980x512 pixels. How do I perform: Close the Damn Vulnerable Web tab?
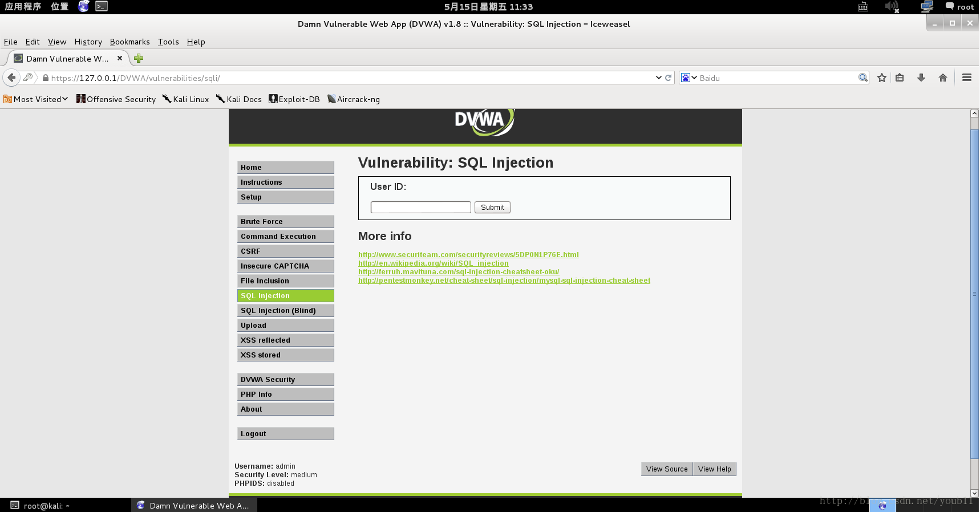click(x=120, y=58)
